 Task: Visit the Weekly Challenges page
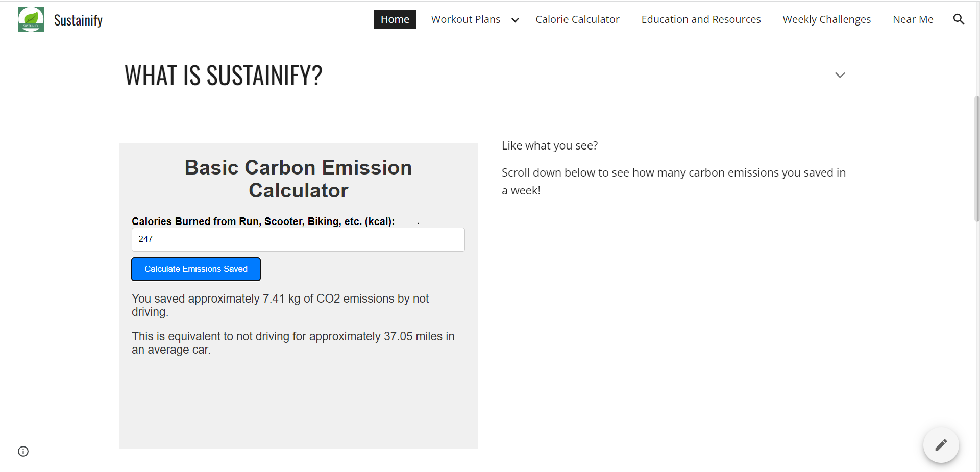[x=826, y=19]
